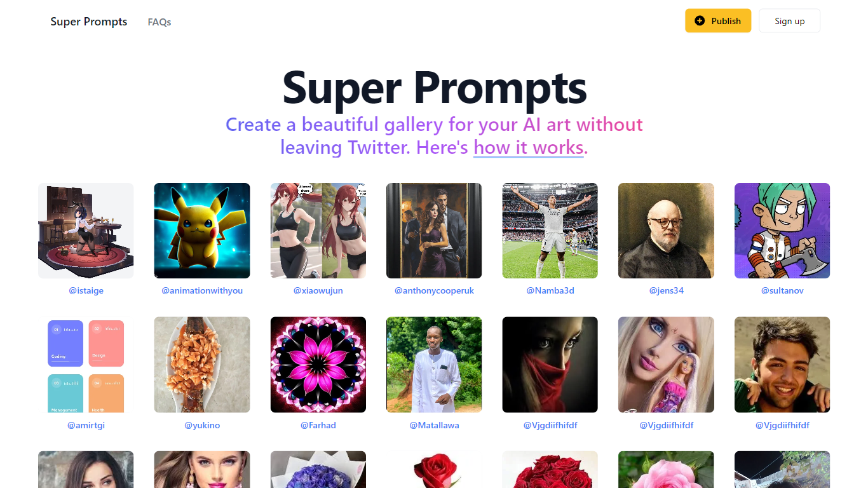The height and width of the screenshot is (488, 868).
Task: Select the soccer player celebration image
Action: click(x=550, y=231)
